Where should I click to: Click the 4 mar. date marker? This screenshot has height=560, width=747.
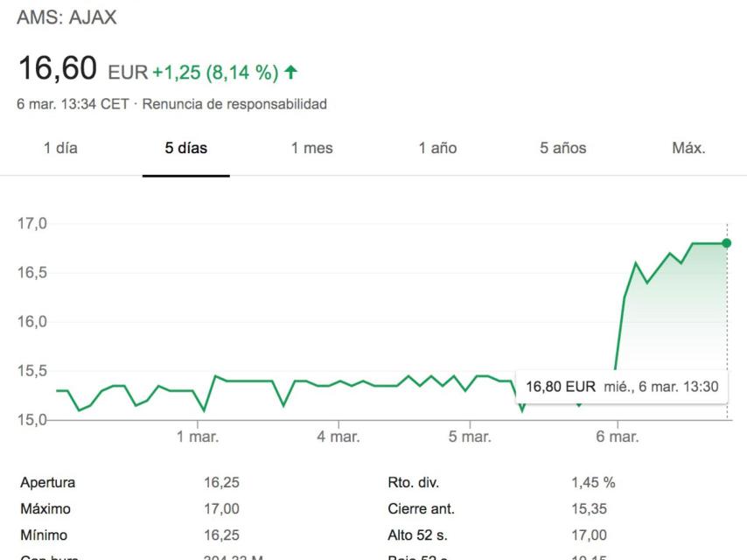pos(339,437)
